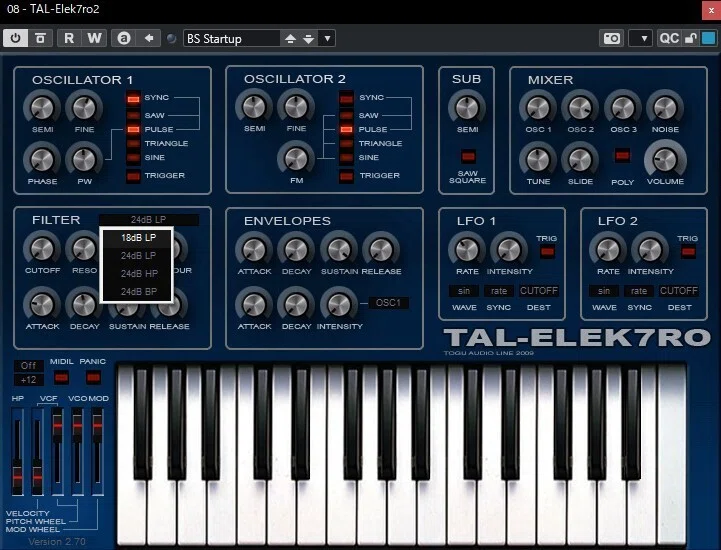Toggle Oscillator 1 TRIGGER LED

(x=133, y=176)
